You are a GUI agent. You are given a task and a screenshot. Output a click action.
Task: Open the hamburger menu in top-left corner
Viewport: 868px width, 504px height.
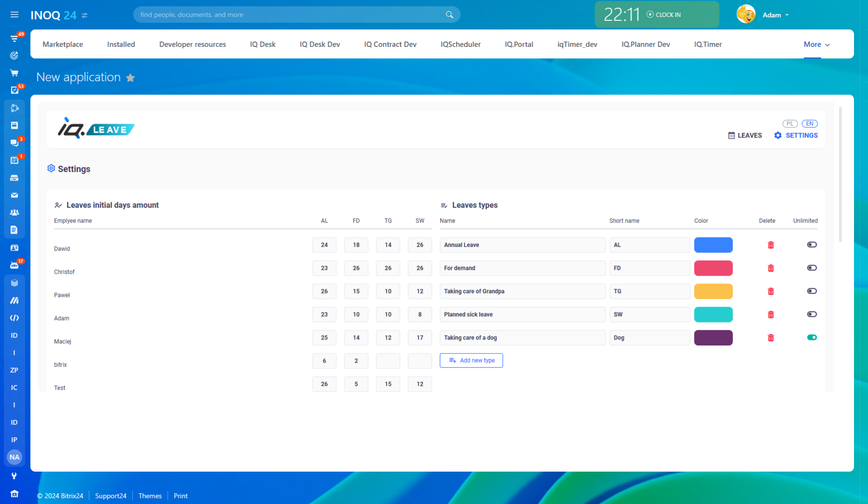point(14,15)
